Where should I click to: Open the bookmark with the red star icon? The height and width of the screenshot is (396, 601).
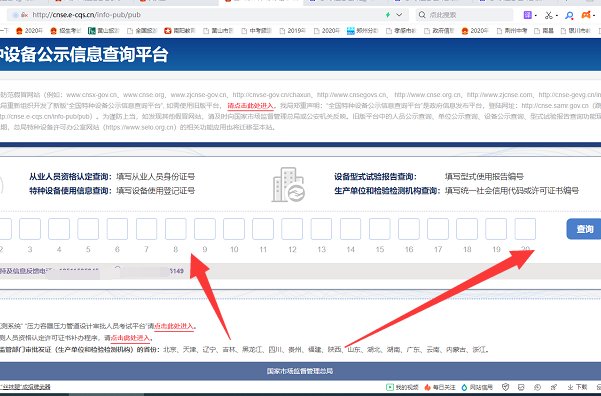pyautogui.click(x=179, y=31)
